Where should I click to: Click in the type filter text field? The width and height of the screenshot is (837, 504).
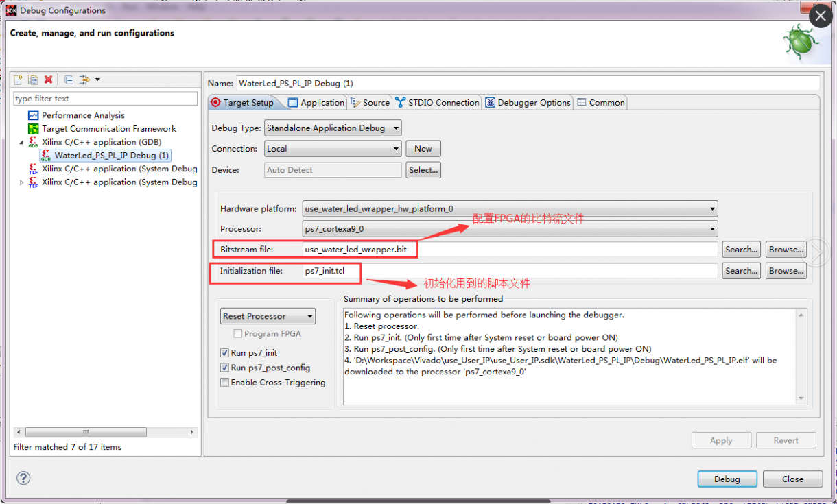pyautogui.click(x=106, y=99)
